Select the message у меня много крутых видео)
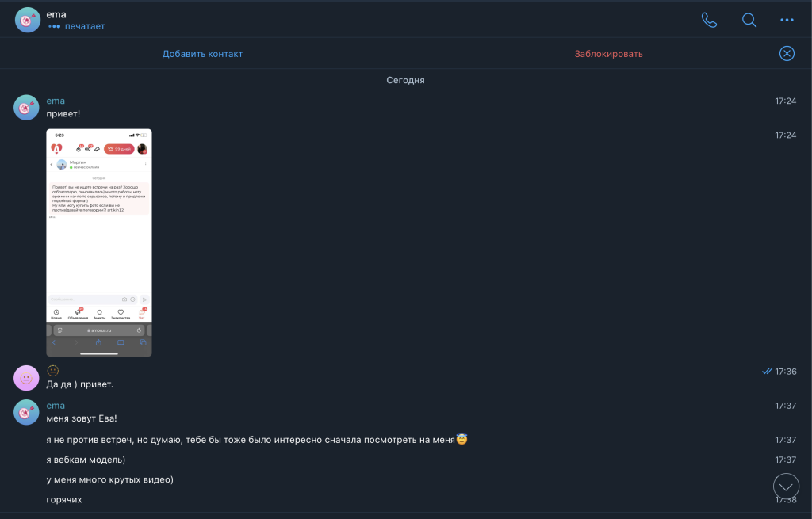This screenshot has width=812, height=519. (x=110, y=479)
